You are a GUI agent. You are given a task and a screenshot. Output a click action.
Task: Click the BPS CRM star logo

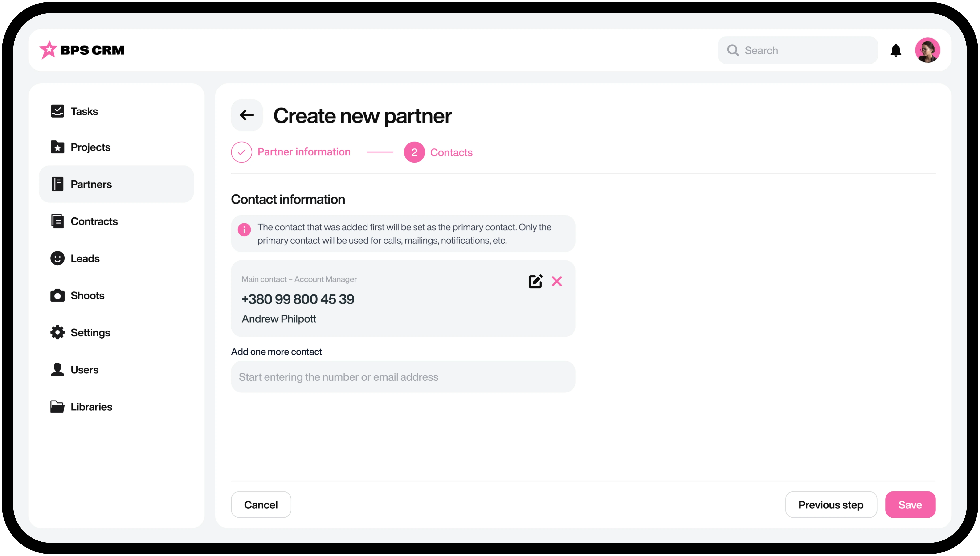[49, 50]
